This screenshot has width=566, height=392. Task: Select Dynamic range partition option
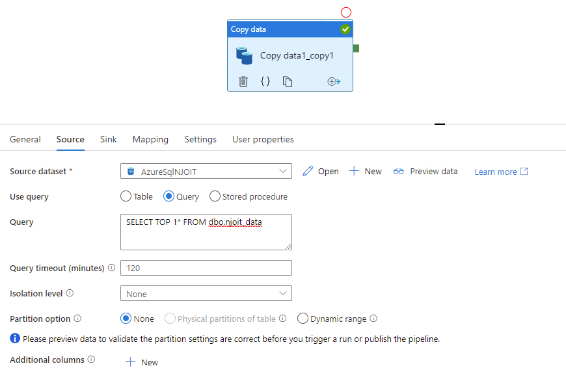click(303, 319)
